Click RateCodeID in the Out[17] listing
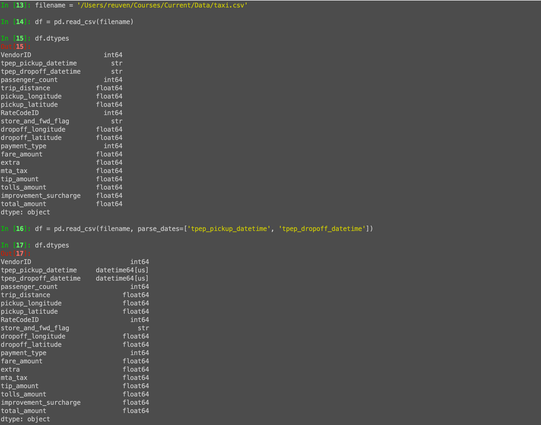 (x=20, y=320)
